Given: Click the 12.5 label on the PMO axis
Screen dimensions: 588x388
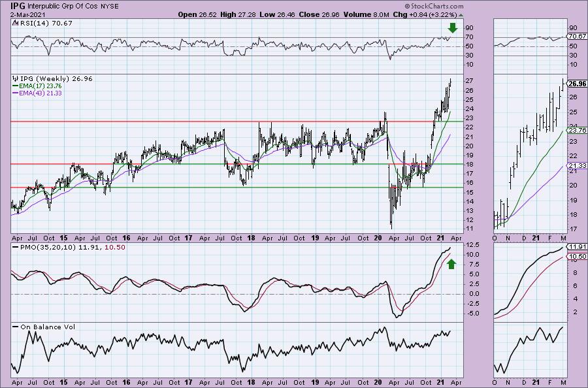Looking at the screenshot, I should coord(473,245).
